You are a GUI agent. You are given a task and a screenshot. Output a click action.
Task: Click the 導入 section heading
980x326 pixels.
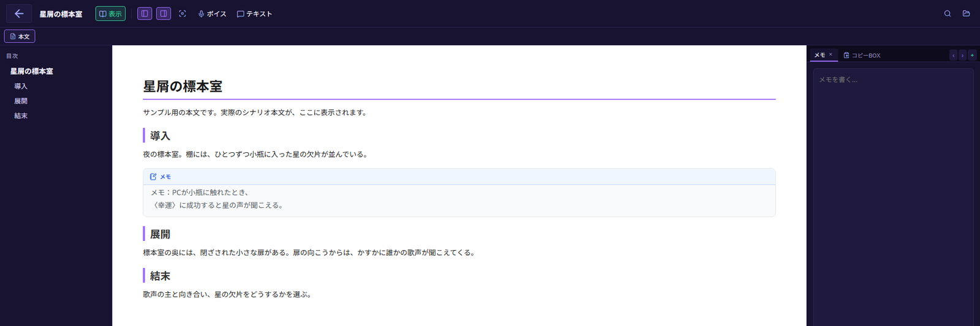[x=160, y=135]
